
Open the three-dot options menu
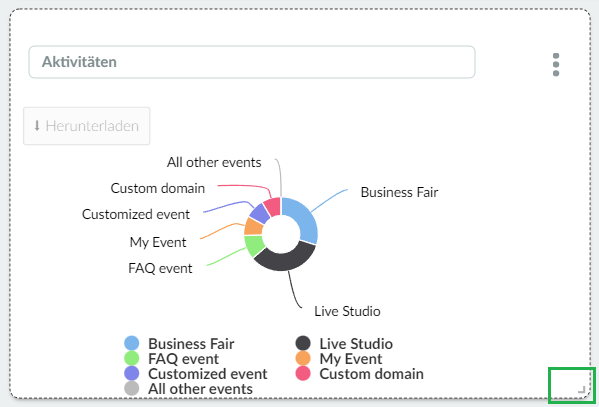pos(556,65)
